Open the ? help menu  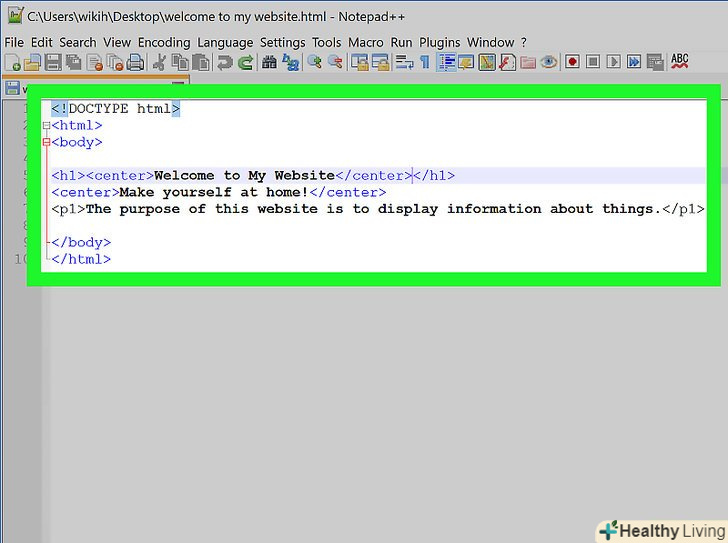pyautogui.click(x=524, y=43)
